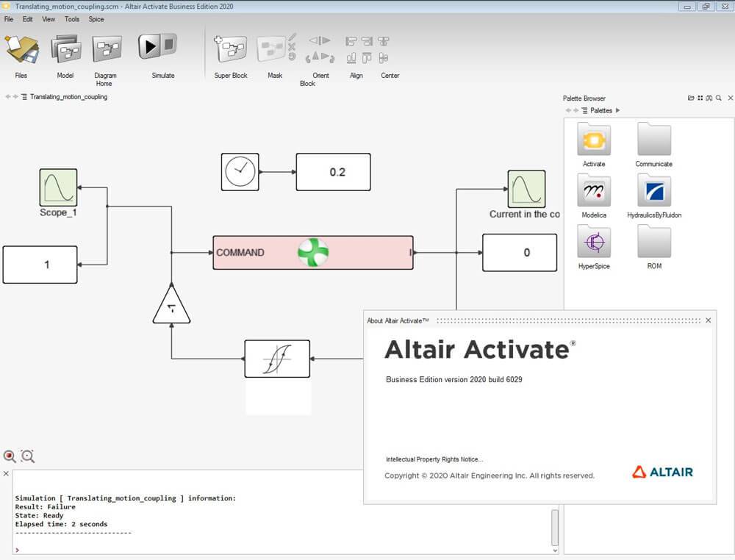Click the console output scrollbar
This screenshot has height=560, width=735.
pyautogui.click(x=555, y=525)
